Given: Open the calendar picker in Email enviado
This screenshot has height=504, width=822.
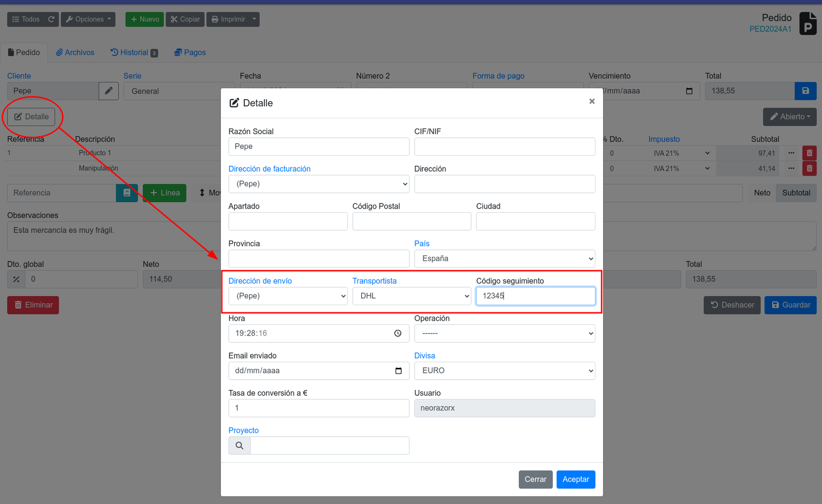Looking at the screenshot, I should click(398, 371).
